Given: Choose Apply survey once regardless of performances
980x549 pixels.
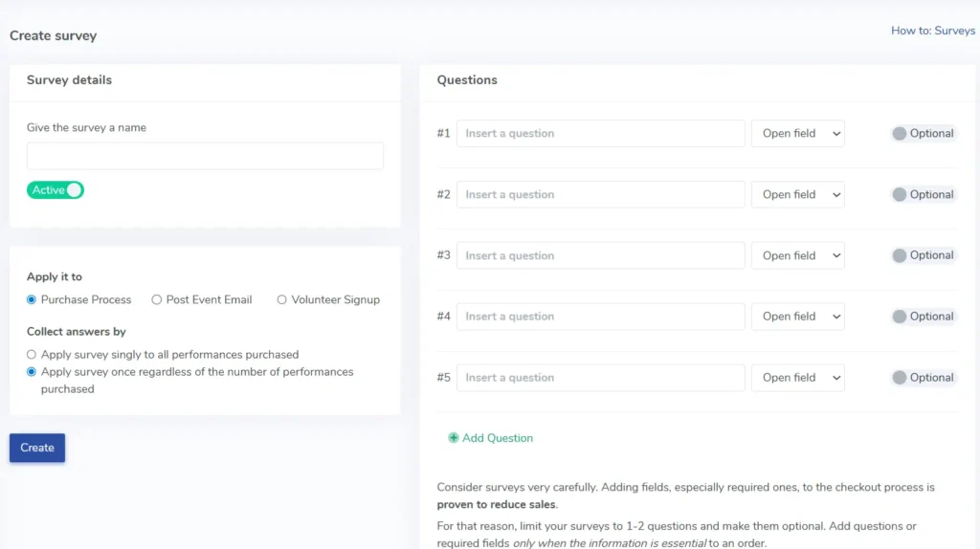Looking at the screenshot, I should tap(32, 372).
